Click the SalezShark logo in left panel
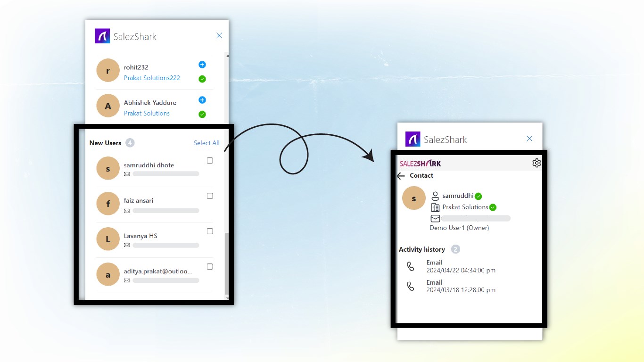This screenshot has width=644, height=362. tap(102, 36)
